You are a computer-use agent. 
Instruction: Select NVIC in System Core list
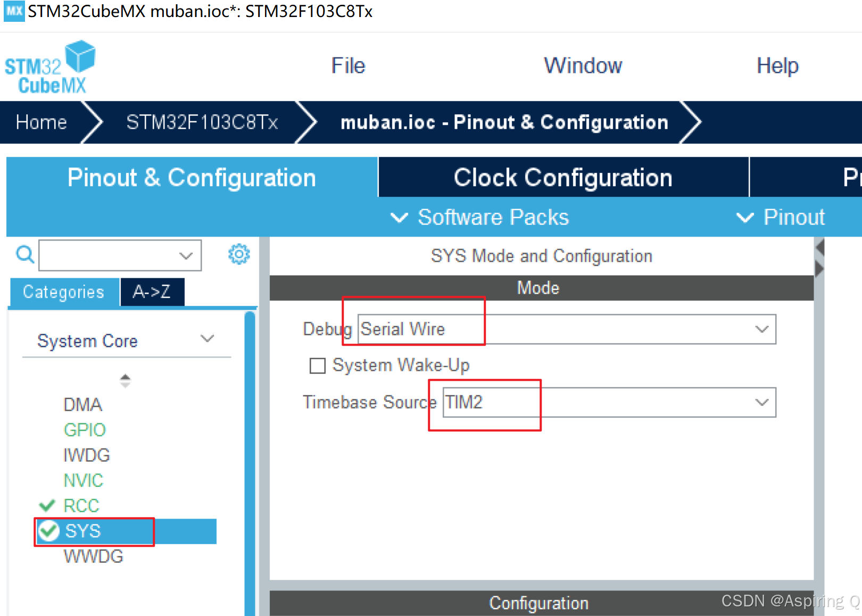tap(83, 480)
